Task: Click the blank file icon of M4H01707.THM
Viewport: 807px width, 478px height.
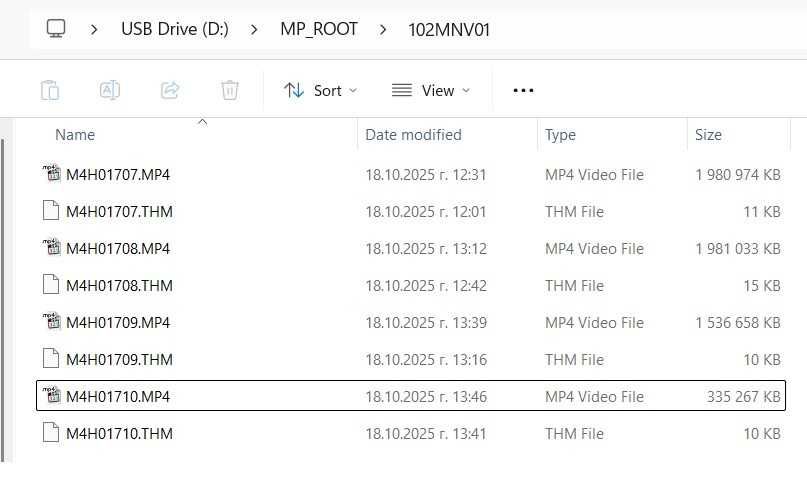Action: [x=50, y=210]
